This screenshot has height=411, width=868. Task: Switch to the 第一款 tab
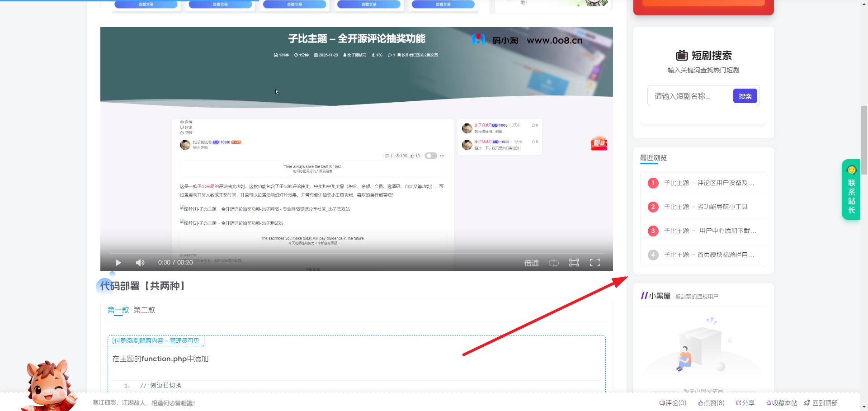[118, 310]
